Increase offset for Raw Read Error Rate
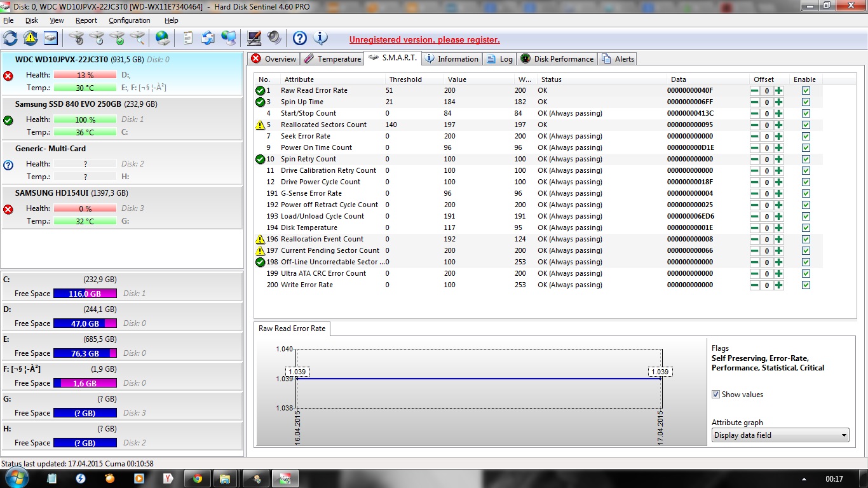868x488 pixels. [x=778, y=90]
